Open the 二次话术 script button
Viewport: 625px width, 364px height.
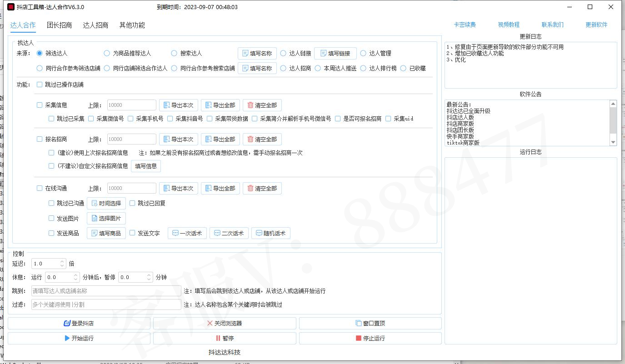coord(230,233)
